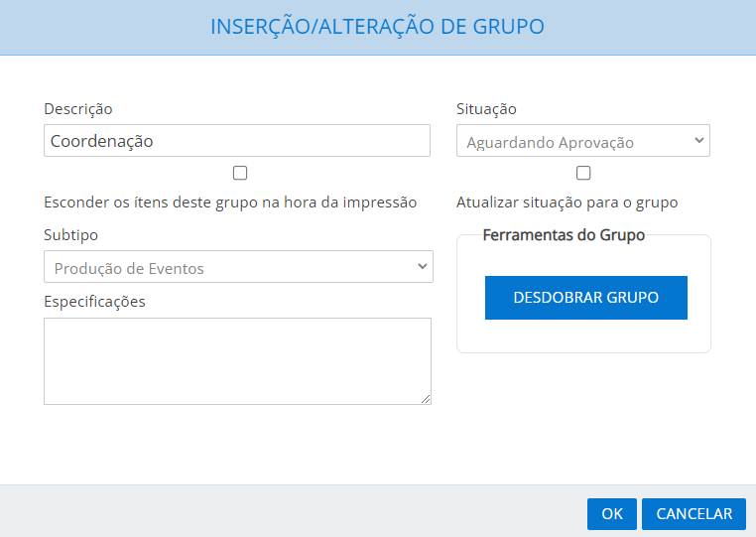Click the DESDOBRAR GRUPO button
The image size is (756, 537).
click(585, 298)
